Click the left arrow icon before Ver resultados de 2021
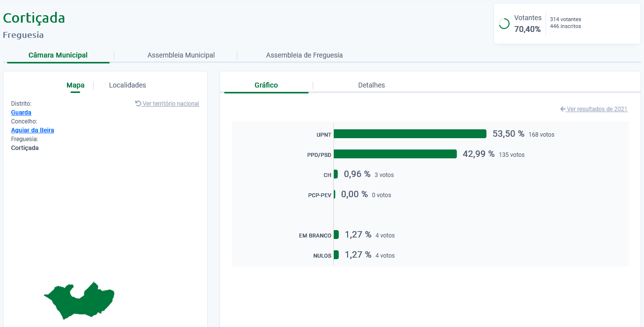Screen dimensions: 644x327 (x=563, y=109)
